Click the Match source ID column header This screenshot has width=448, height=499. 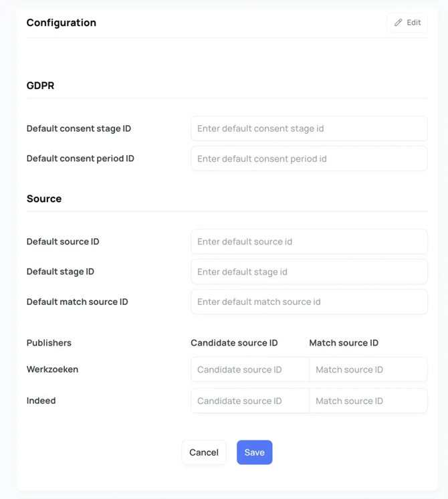344,342
